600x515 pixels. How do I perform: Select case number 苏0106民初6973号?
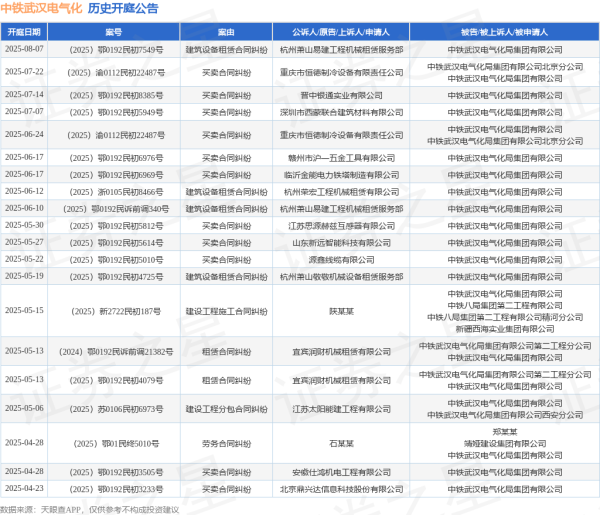tap(116, 409)
